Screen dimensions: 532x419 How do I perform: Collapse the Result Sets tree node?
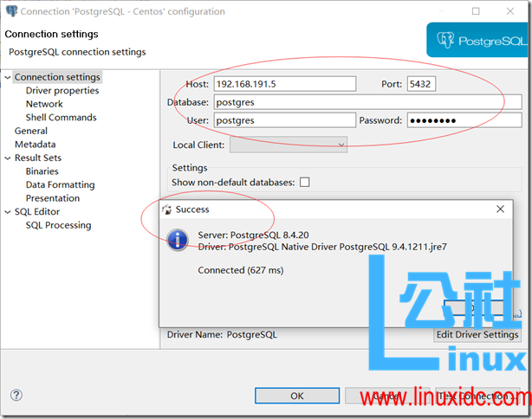[x=8, y=158]
